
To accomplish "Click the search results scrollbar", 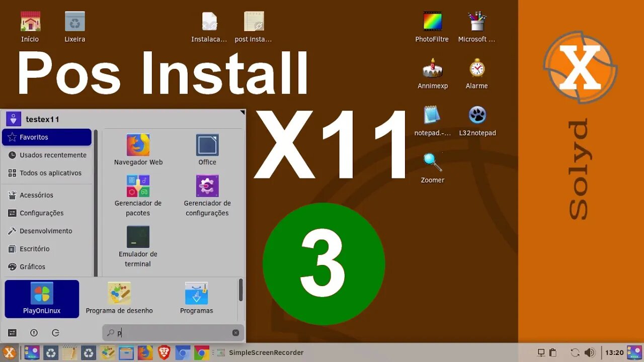I will click(x=240, y=290).
